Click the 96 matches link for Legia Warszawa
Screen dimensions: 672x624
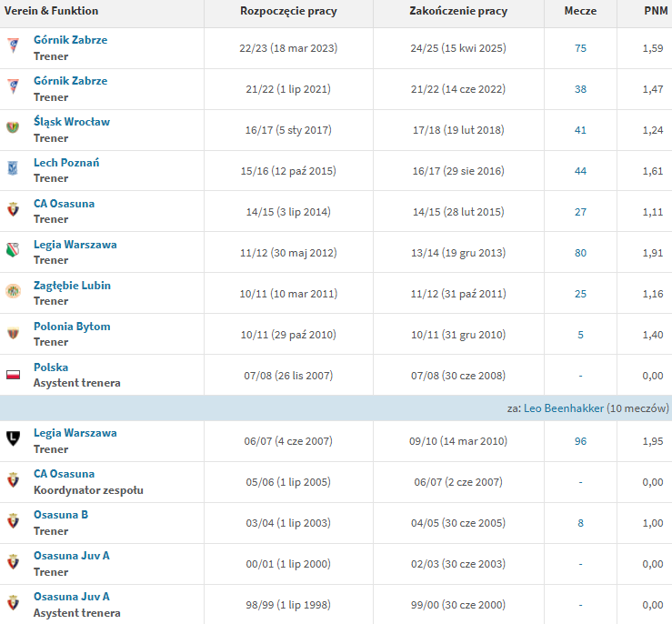point(580,441)
